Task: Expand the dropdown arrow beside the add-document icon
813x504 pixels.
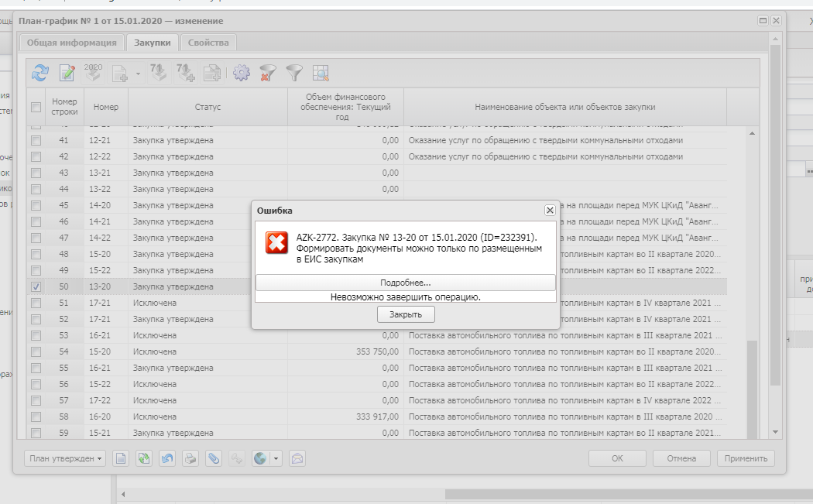Action: tap(138, 74)
